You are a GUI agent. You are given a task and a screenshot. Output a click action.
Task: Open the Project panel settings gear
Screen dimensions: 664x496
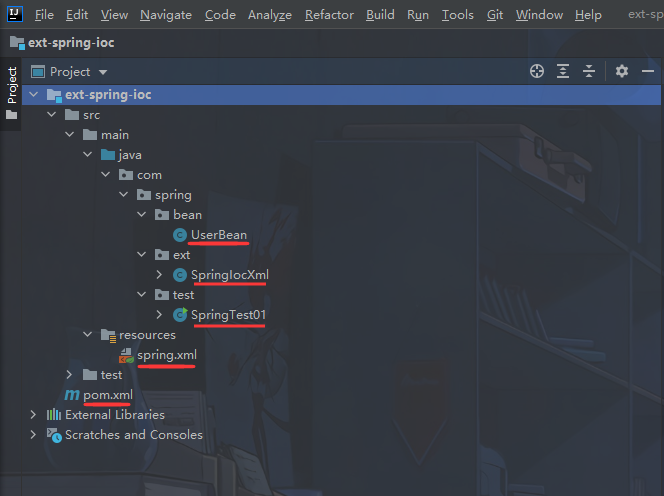[x=621, y=71]
